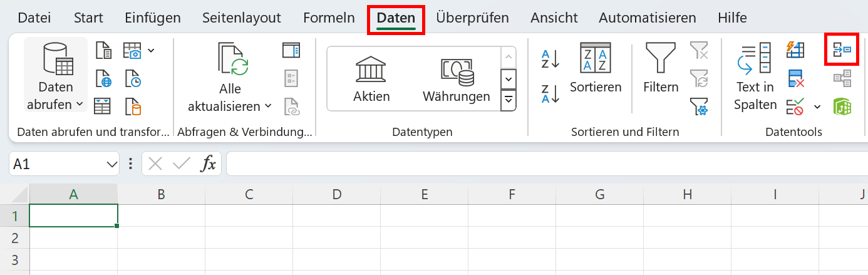Click into the formula bar input
The image size is (868, 275).
coord(545,164)
